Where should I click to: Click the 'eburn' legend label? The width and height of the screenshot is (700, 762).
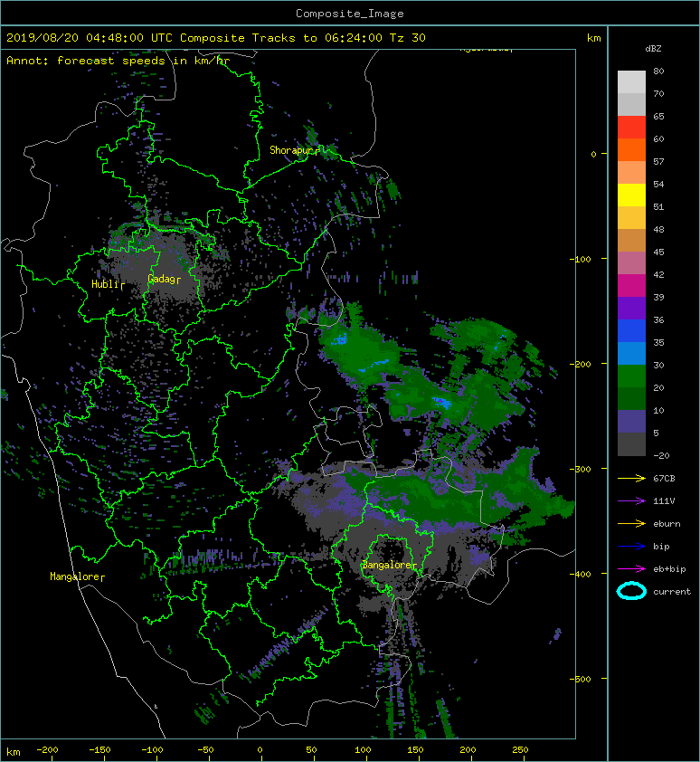point(667,523)
